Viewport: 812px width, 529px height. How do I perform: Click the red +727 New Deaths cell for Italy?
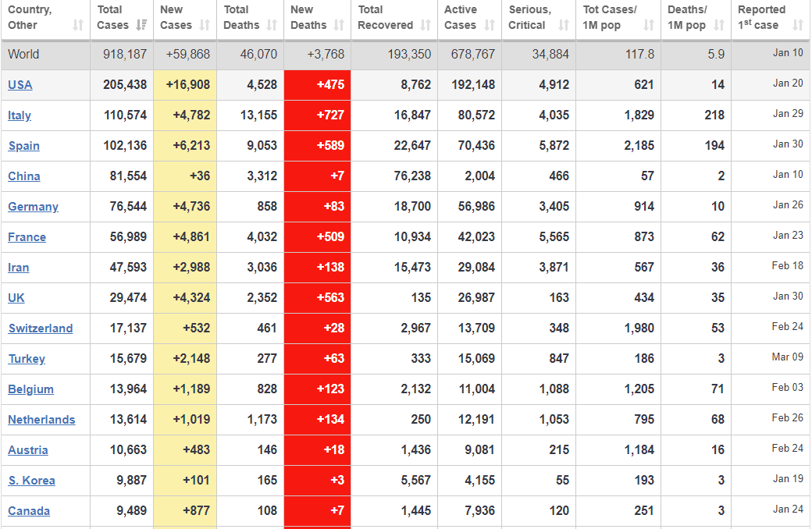click(317, 115)
